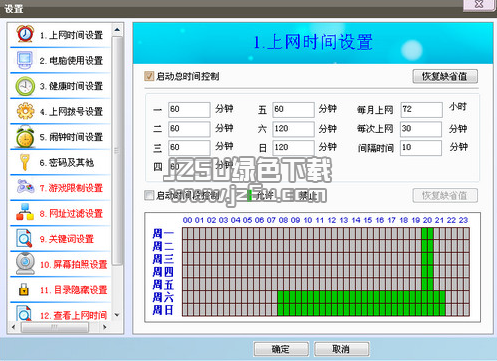Viewport: 497px width, 361px height.
Task: Click hour 23 column header
Action: pos(463,220)
